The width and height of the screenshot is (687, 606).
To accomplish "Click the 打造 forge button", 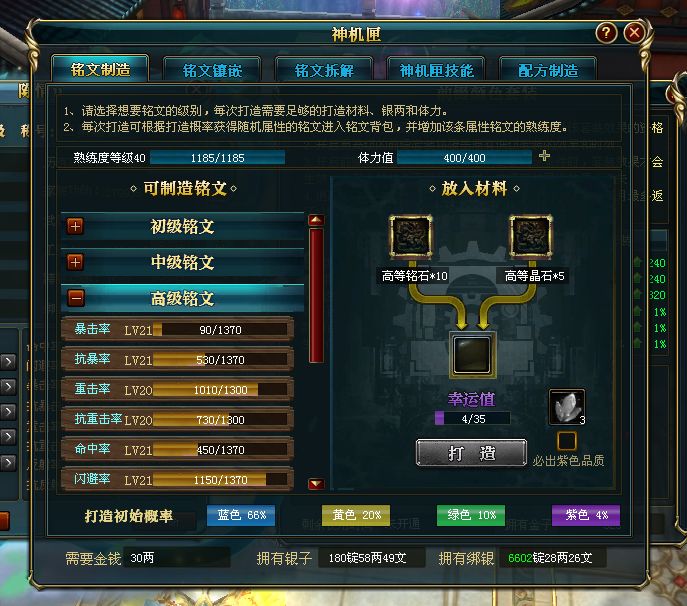I will point(471,453).
